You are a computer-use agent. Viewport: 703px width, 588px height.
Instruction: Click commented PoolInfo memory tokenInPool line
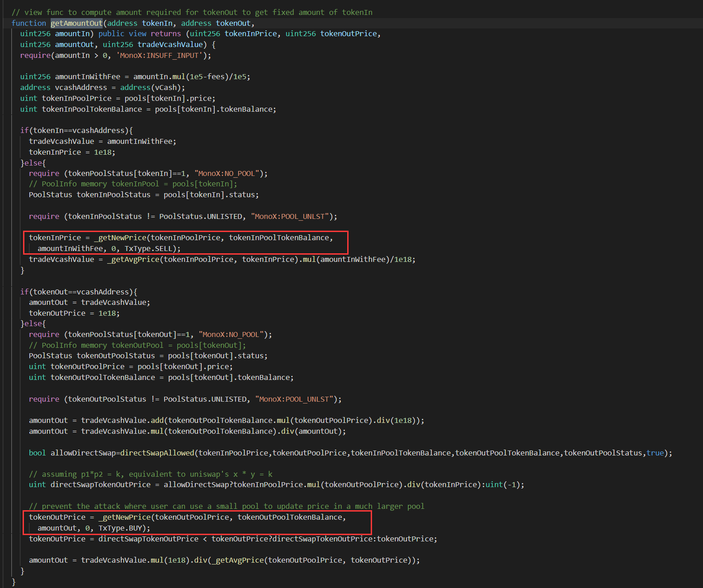click(x=133, y=184)
